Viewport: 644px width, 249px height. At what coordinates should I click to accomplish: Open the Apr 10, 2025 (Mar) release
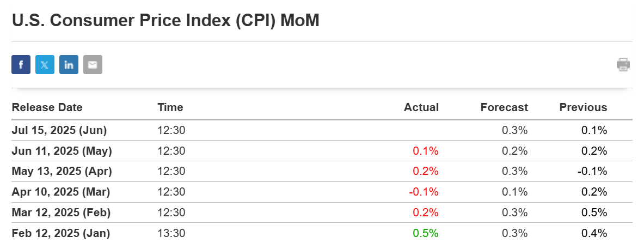[x=322, y=192]
